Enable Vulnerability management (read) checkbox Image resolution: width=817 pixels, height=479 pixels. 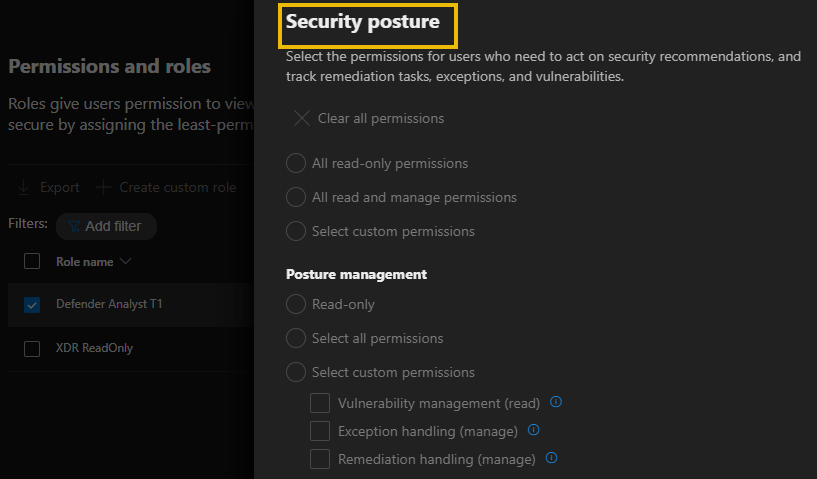click(x=320, y=403)
